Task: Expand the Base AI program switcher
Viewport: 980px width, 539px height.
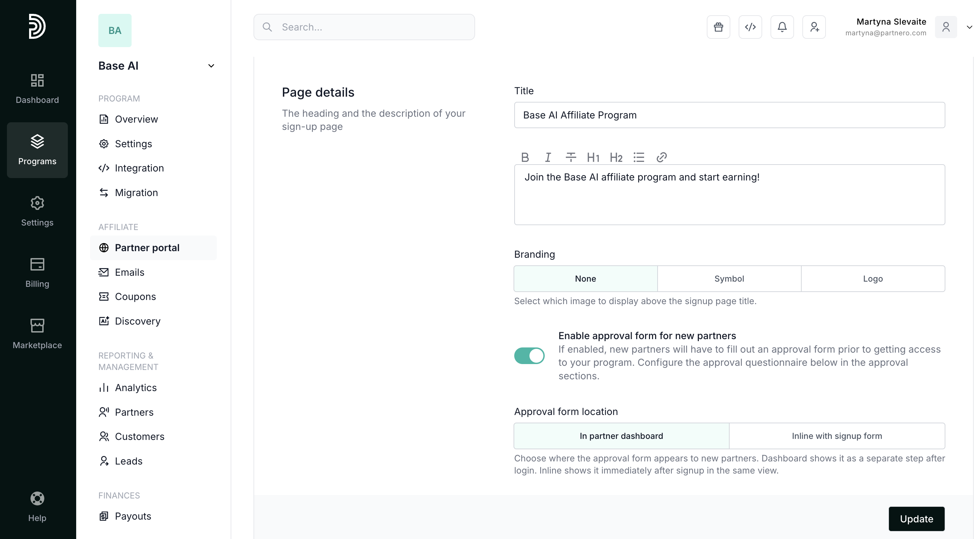Action: (x=211, y=66)
